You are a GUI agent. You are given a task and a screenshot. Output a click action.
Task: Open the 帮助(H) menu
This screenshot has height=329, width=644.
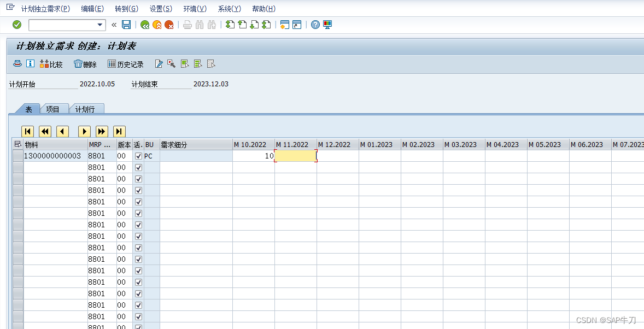[264, 9]
